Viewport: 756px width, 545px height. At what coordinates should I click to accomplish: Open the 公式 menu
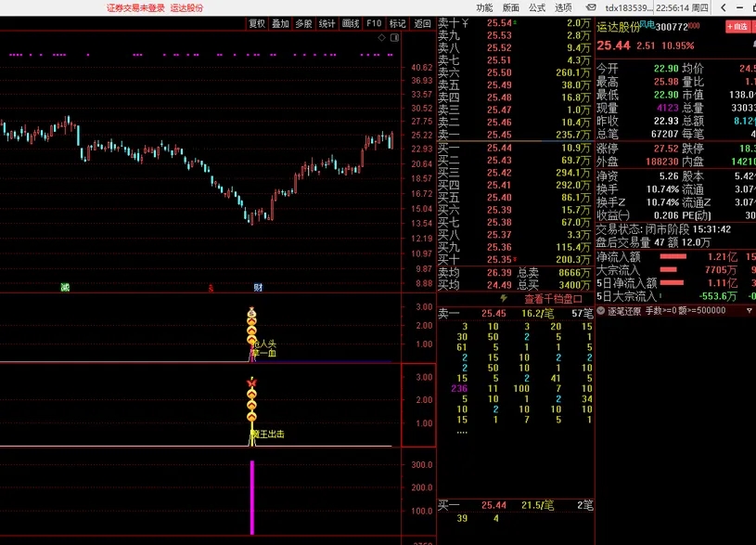[x=537, y=7]
